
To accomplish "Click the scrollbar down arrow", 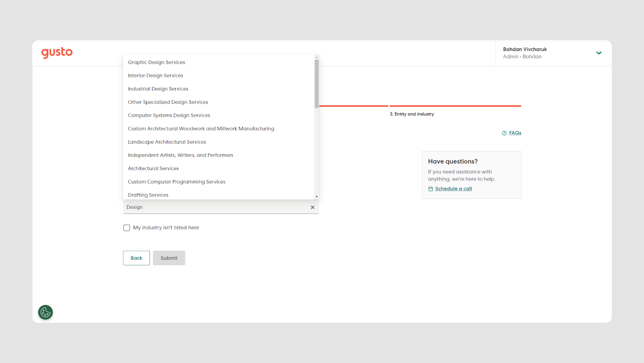I will 316,197.
